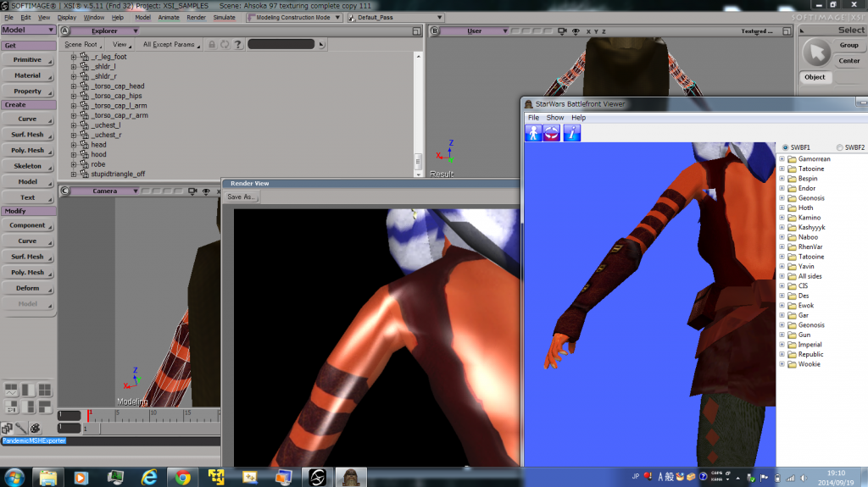Open File Explorer from the taskbar

tap(48, 477)
